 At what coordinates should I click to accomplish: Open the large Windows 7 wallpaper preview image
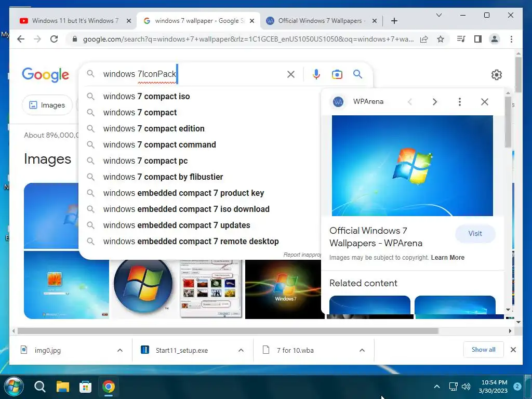click(412, 166)
